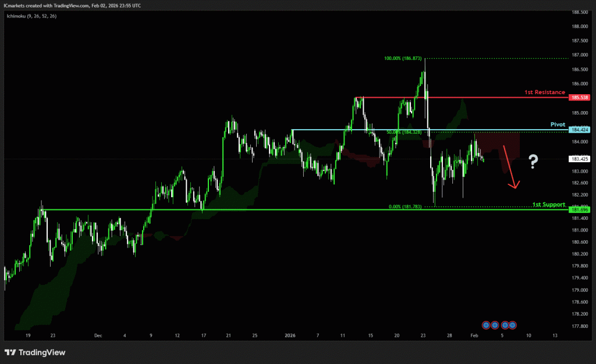The width and height of the screenshot is (596, 364).
Task: Click the 2026 label on the time axis
Action: pos(291,336)
